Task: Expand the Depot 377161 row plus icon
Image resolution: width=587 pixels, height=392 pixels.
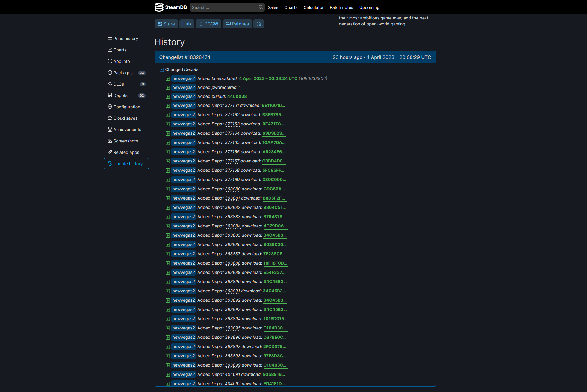Action: point(168,106)
